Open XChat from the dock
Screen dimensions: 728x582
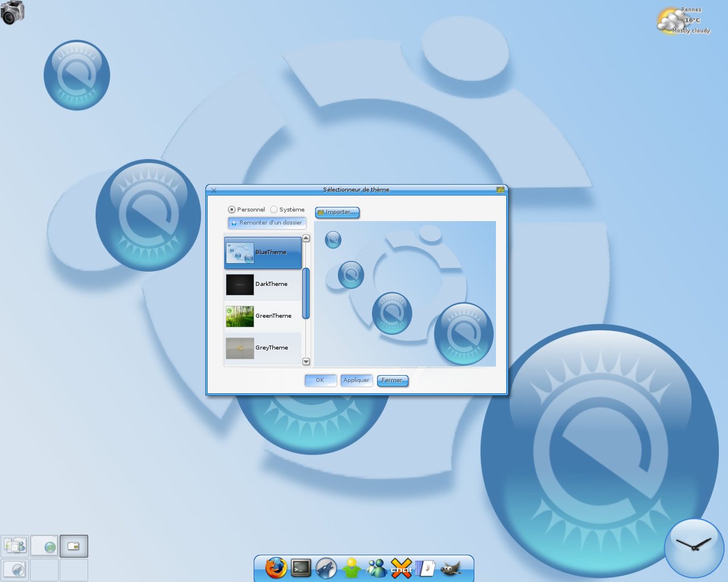coord(402,568)
